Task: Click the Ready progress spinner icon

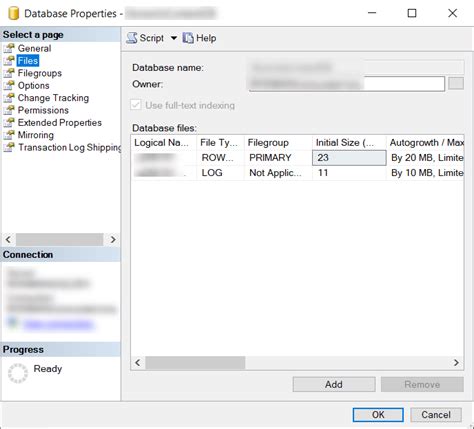Action: [x=18, y=373]
